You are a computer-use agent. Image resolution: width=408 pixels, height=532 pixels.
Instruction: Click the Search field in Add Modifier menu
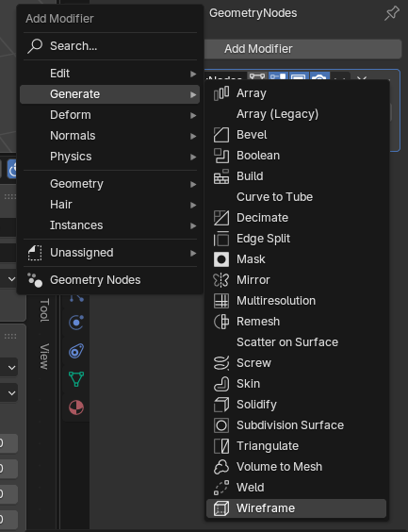tap(110, 46)
